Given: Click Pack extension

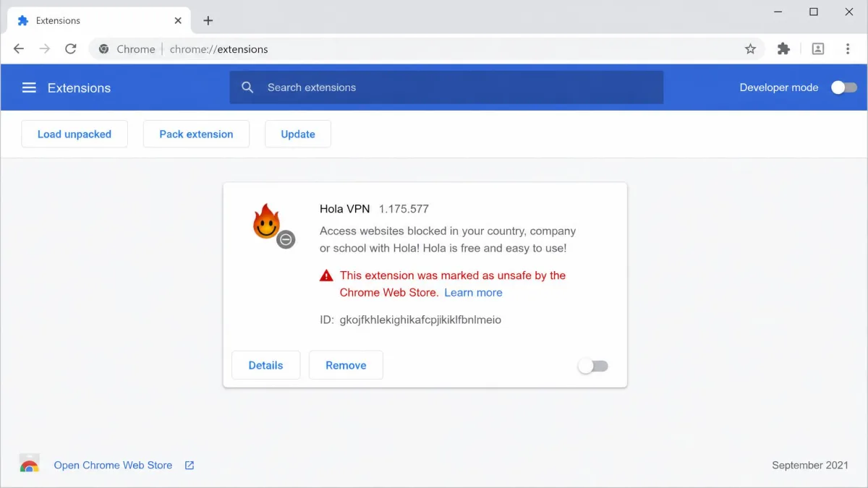Looking at the screenshot, I should point(196,134).
